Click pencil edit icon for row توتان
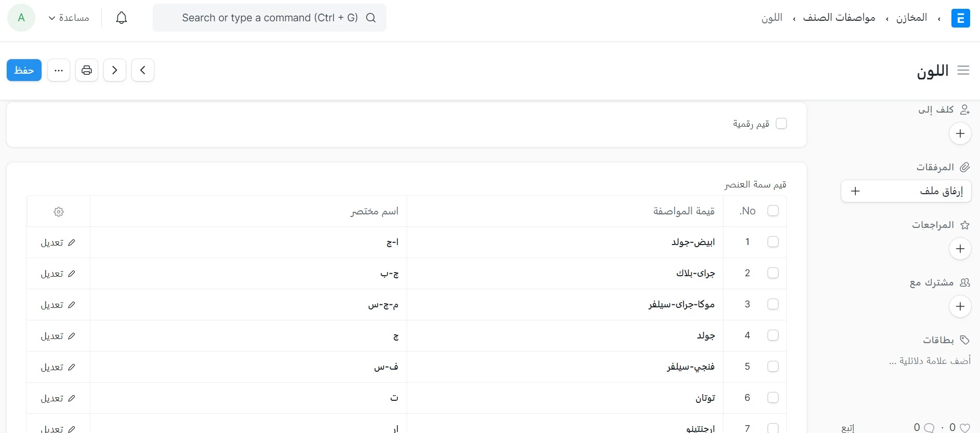The height and width of the screenshot is (433, 980). 72,398
